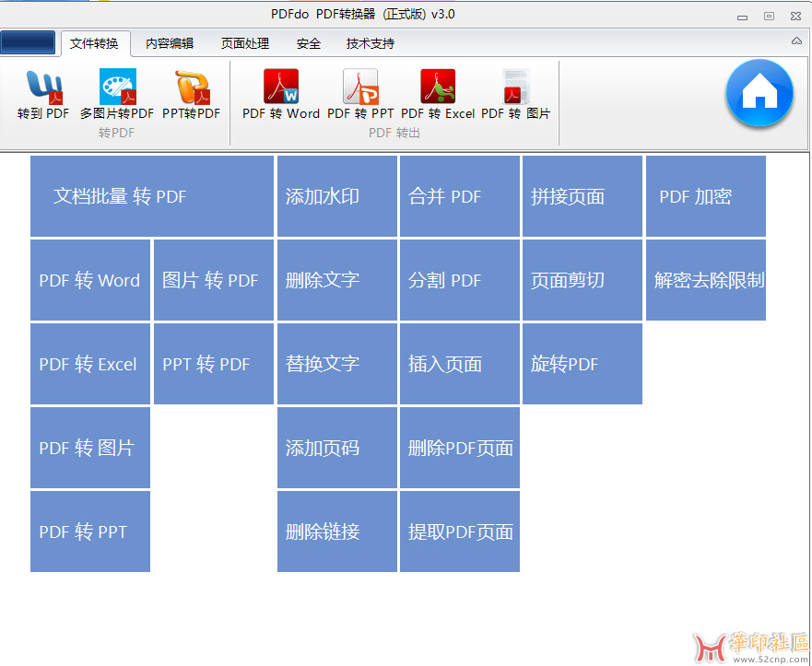
Task: Select the 合并 PDF tile
Action: (x=460, y=196)
